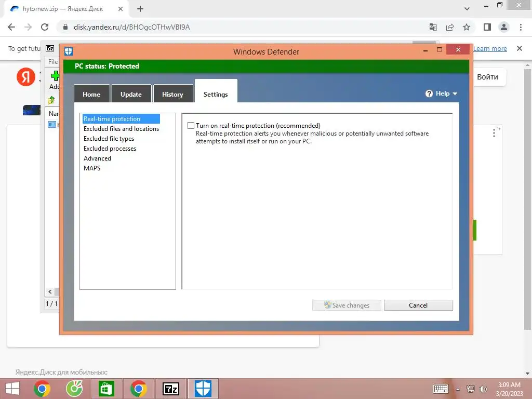Close the Windows Defender window
Viewport: 532px width, 399px height.
458,50
